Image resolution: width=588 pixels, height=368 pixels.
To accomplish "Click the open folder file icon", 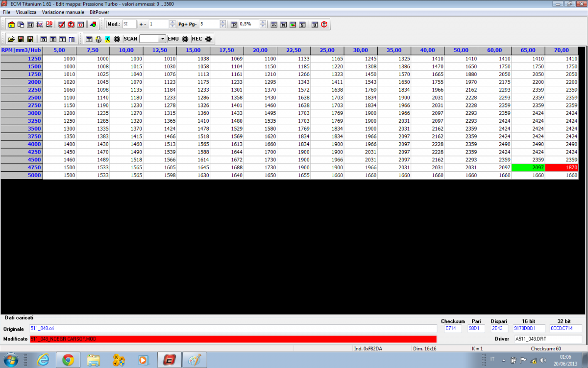I will pos(11,39).
